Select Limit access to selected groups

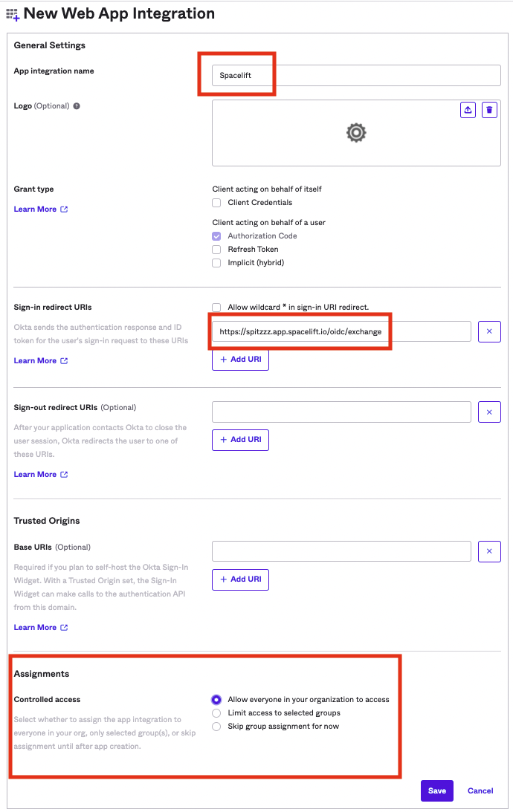(216, 713)
